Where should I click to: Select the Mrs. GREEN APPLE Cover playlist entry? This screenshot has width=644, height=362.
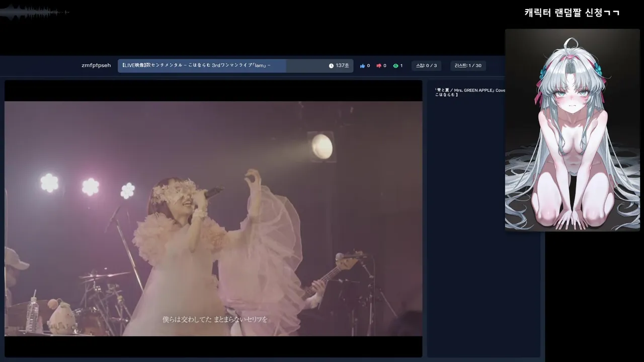click(x=470, y=93)
